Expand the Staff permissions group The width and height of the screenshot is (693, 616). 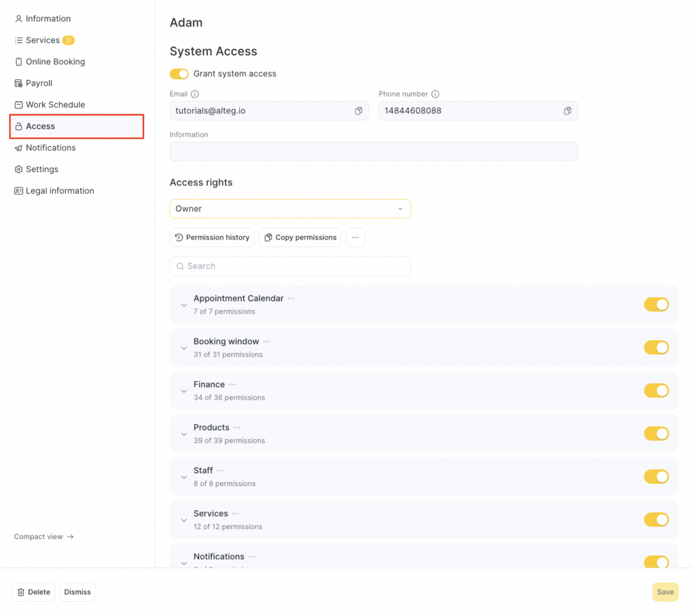pyautogui.click(x=183, y=477)
